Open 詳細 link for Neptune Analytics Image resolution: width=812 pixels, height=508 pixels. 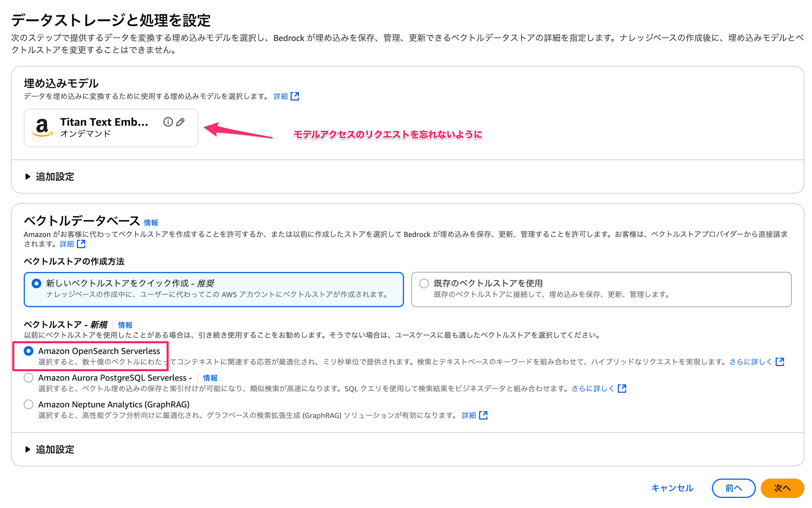click(x=469, y=415)
